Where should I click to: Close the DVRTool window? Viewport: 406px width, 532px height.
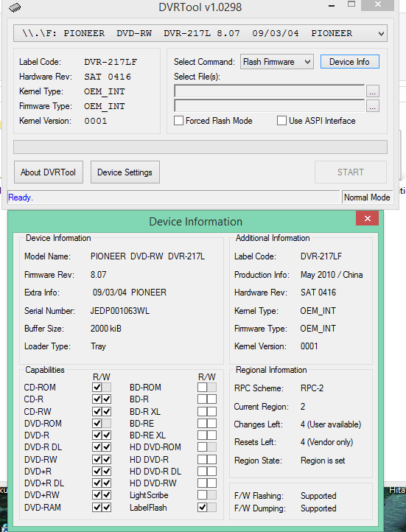coord(378,4)
